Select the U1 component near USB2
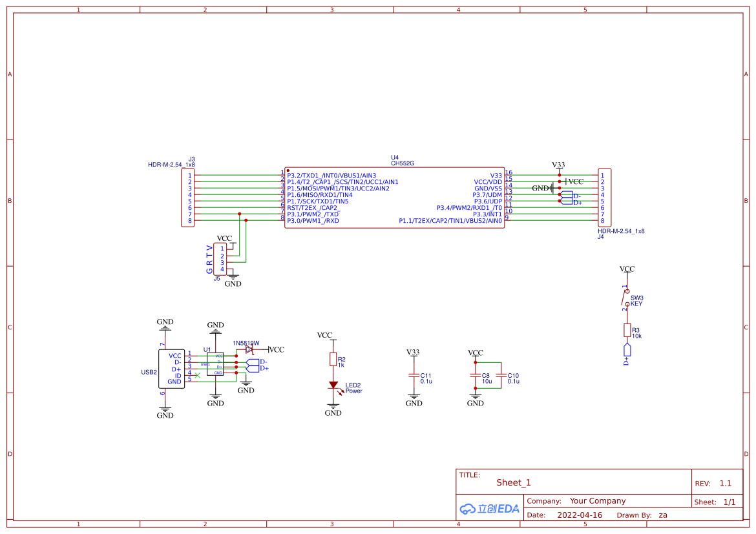 215,365
